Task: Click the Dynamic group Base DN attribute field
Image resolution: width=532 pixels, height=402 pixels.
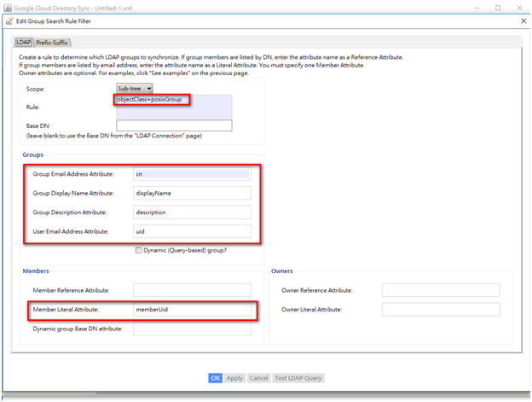Action: [x=191, y=329]
